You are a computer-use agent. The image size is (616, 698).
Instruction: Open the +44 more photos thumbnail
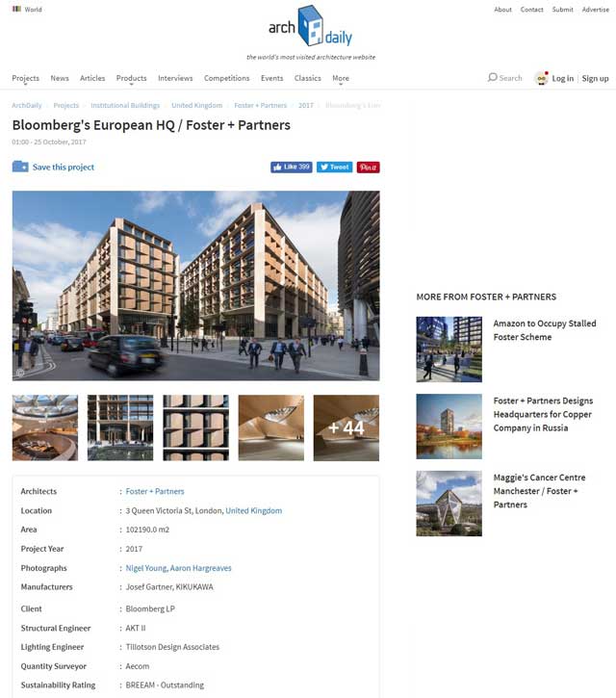[346, 427]
